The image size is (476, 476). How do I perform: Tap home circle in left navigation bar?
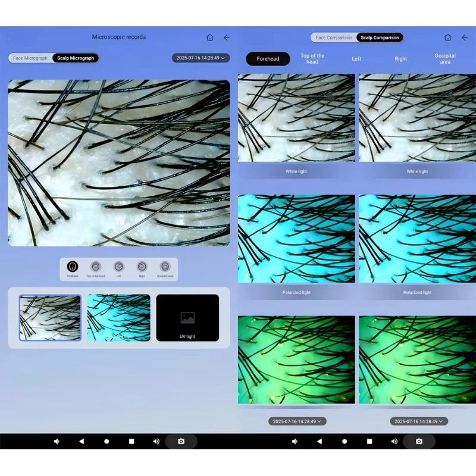tap(107, 441)
